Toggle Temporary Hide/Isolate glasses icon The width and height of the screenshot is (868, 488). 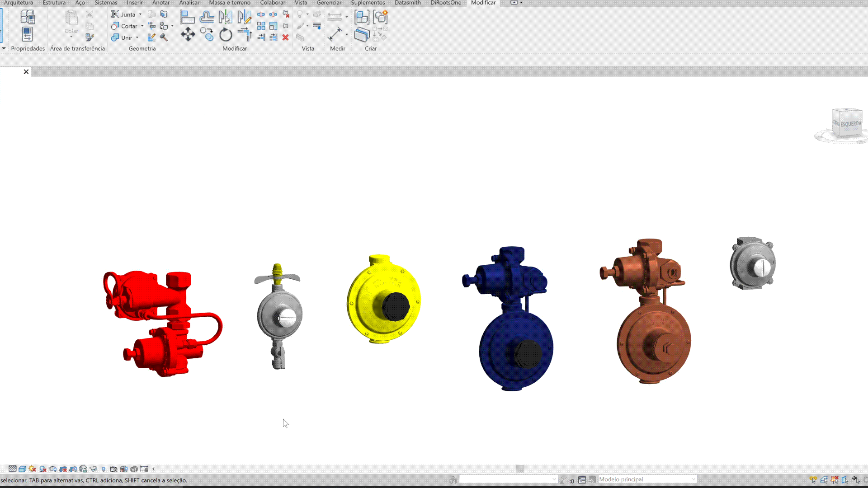94,469
